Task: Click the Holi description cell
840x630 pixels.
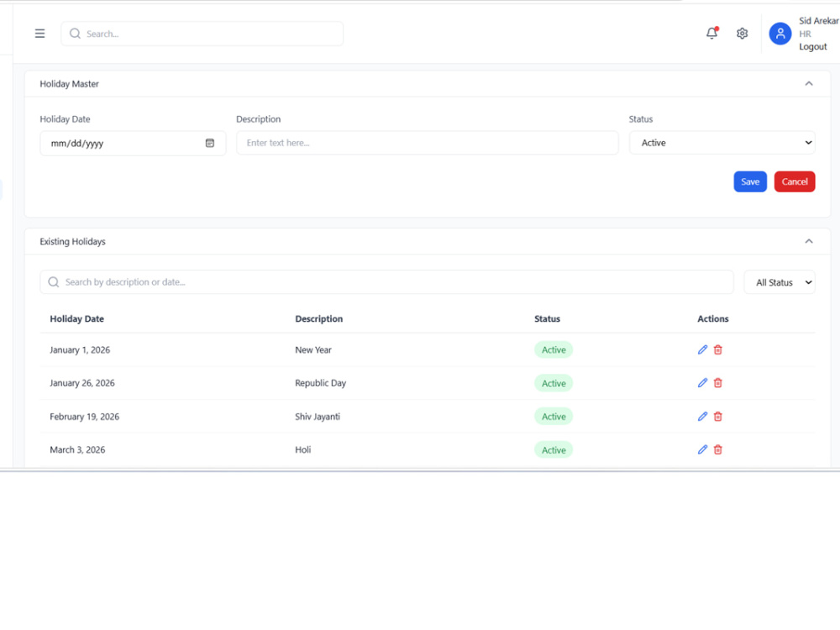Action: 302,449
